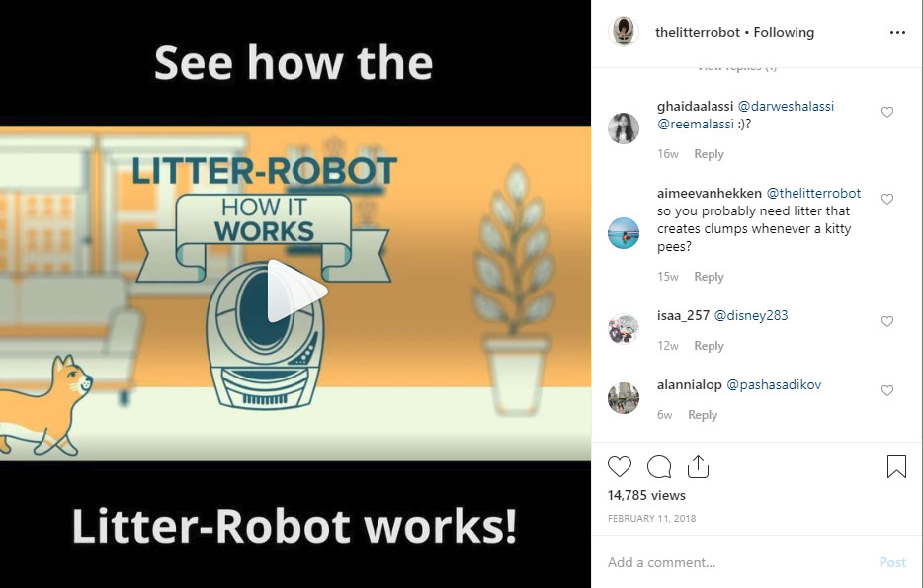Reply to alannialop's comment
This screenshot has width=923, height=588.
coord(703,415)
